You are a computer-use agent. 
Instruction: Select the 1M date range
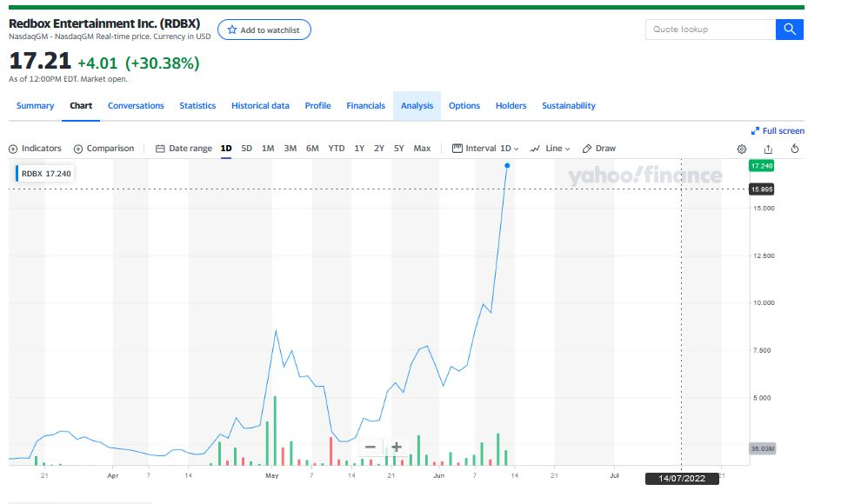[x=268, y=149]
